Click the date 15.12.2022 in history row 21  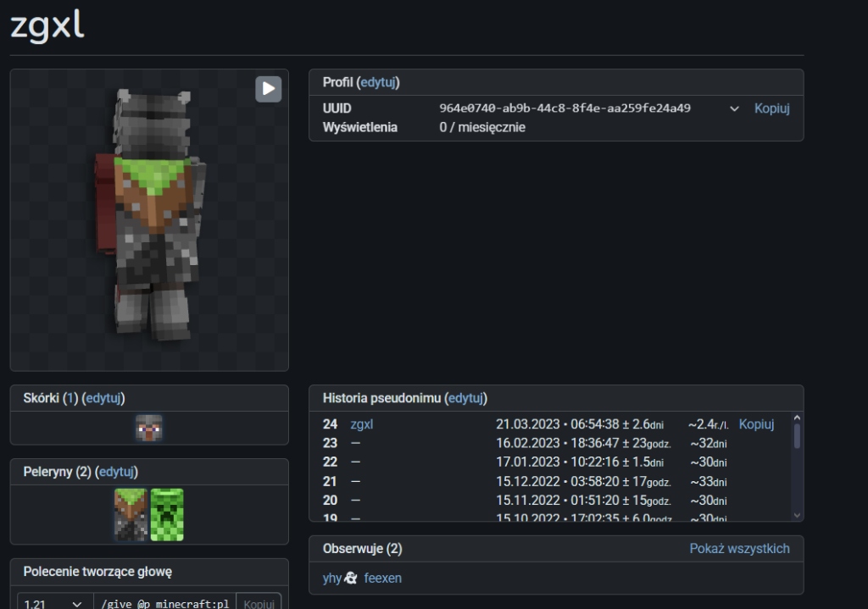point(528,482)
